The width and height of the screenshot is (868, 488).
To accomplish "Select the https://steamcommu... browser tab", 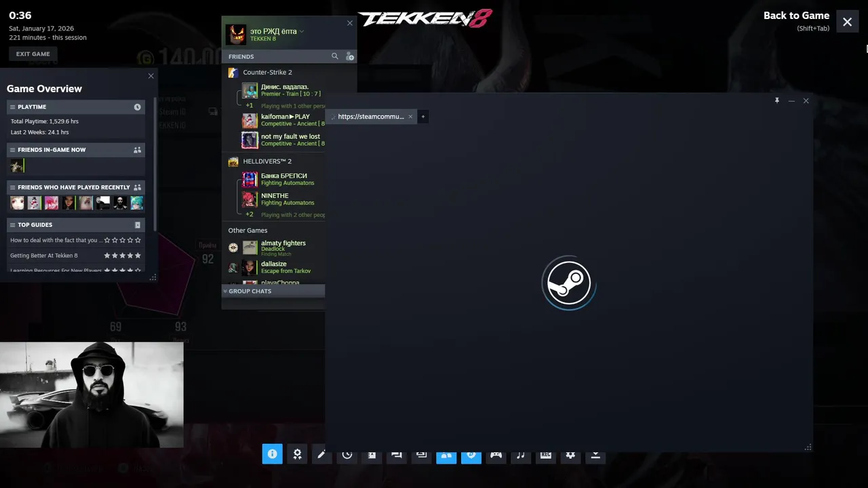I will 371,117.
